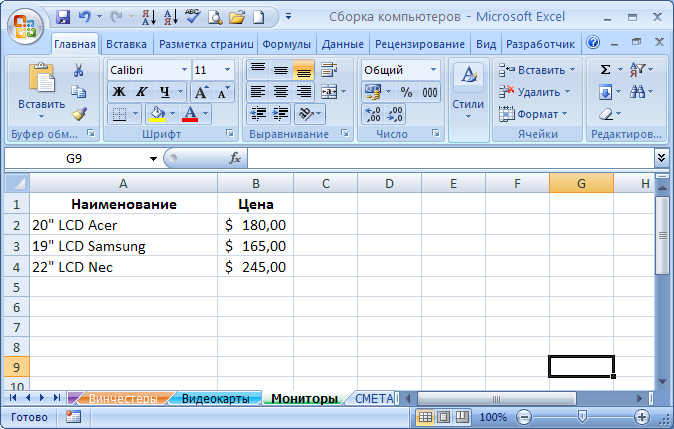This screenshot has height=429, width=674.
Task: Run the spelling check (ABC icon)
Action: click(193, 17)
